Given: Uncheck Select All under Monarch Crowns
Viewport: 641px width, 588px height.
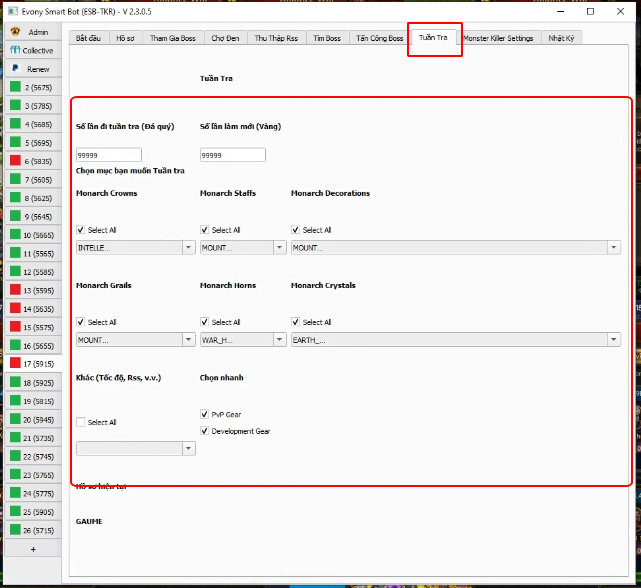Looking at the screenshot, I should [x=81, y=230].
